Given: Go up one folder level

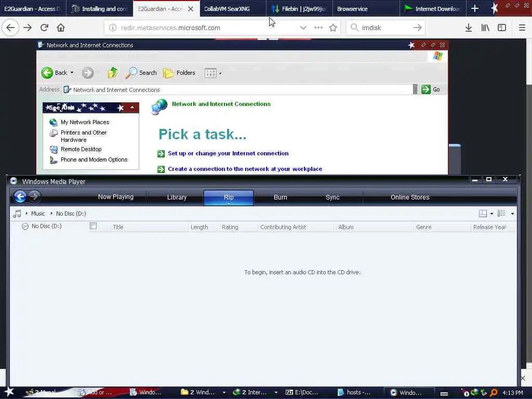Looking at the screenshot, I should (113, 73).
